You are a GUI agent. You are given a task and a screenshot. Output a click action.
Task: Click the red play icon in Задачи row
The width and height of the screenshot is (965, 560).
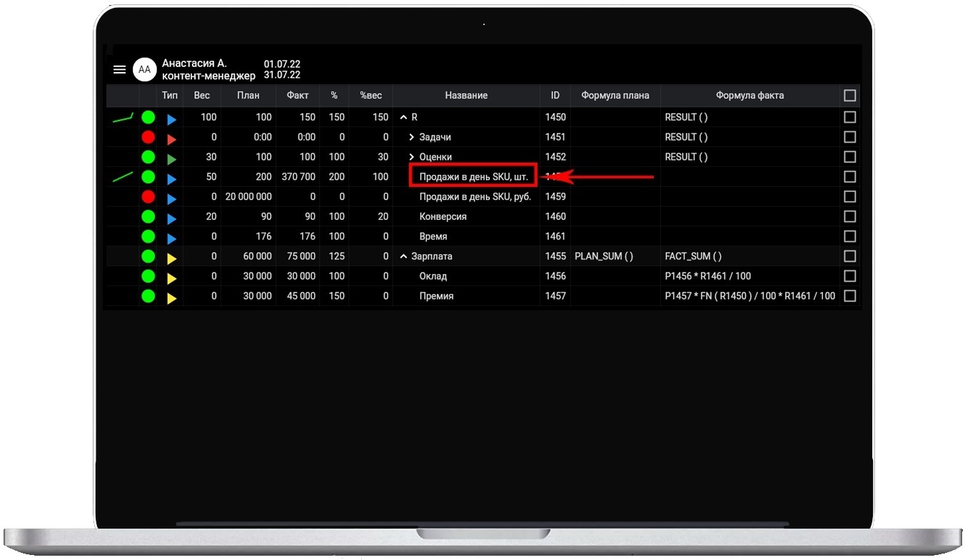click(x=171, y=138)
